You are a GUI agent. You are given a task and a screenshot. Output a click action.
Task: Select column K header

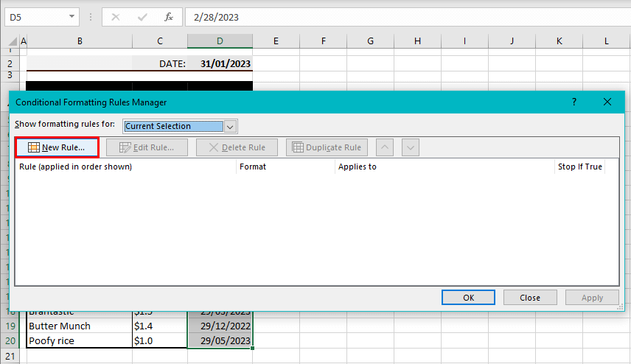(559, 41)
